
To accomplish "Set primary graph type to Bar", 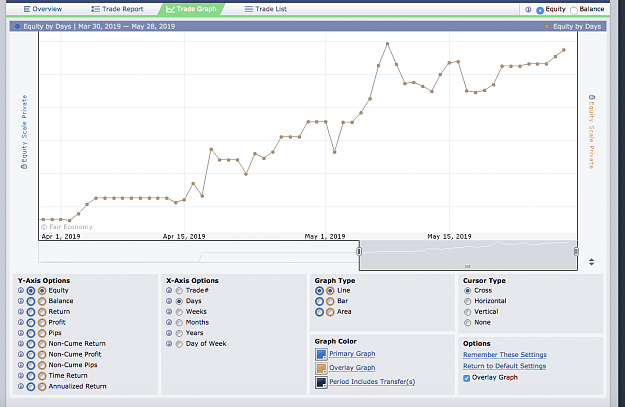I will tap(319, 301).
